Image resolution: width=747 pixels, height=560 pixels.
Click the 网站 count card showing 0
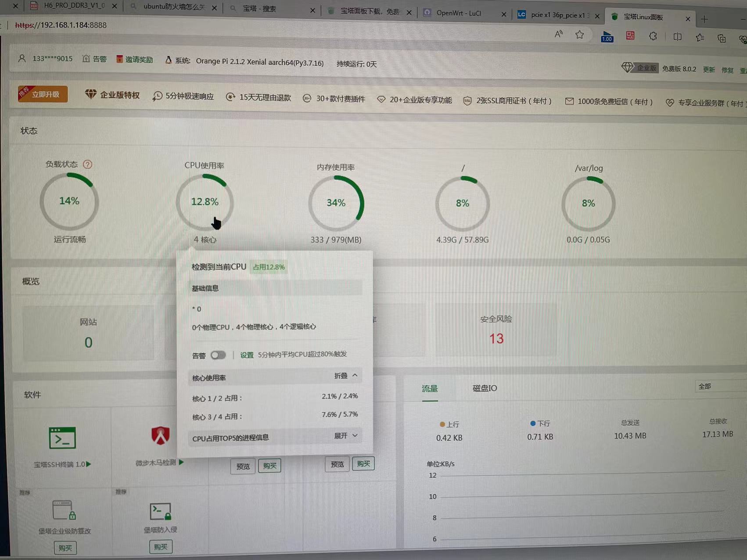coord(88,333)
